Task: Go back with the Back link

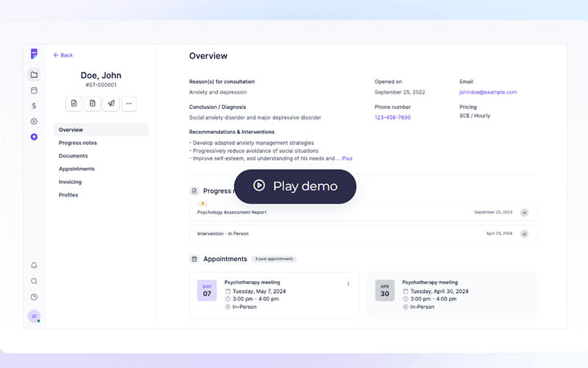Action: pos(63,55)
